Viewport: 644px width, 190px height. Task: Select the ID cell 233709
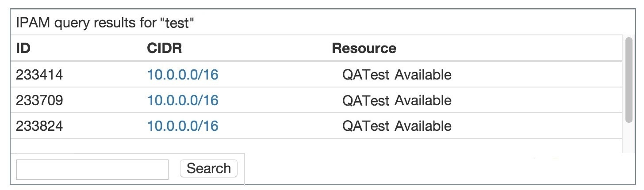pos(39,100)
